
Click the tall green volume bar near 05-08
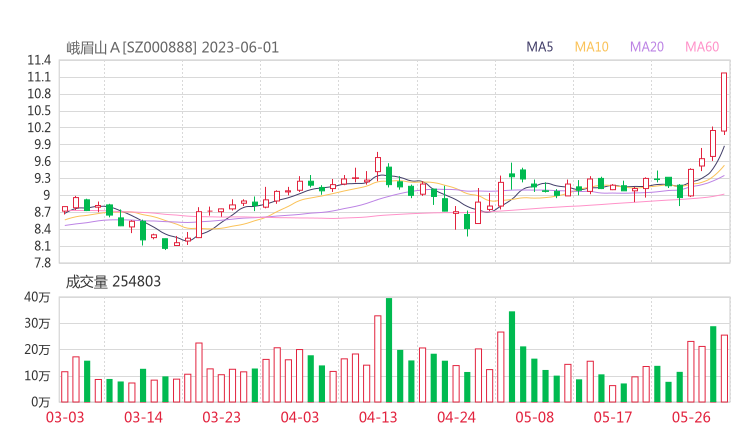pos(512,357)
